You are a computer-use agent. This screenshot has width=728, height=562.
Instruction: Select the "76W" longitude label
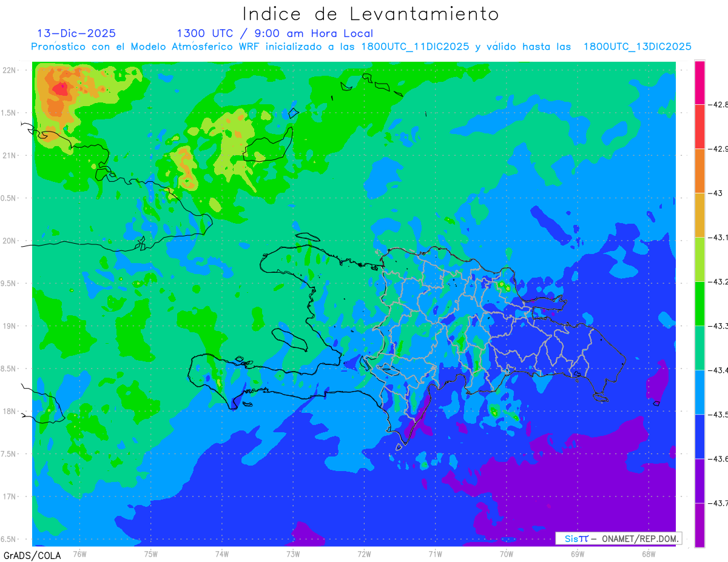tap(79, 554)
